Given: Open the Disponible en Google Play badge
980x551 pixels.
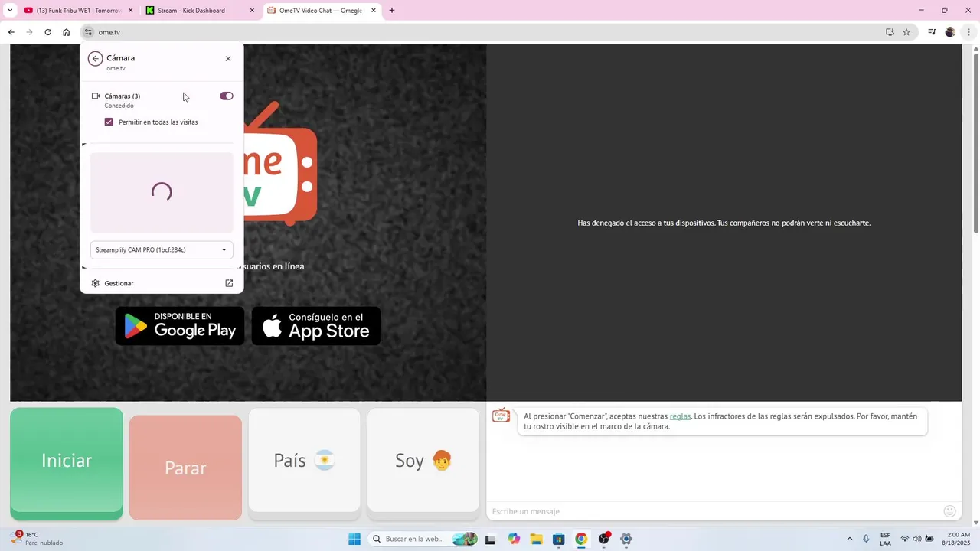Looking at the screenshot, I should (x=180, y=326).
